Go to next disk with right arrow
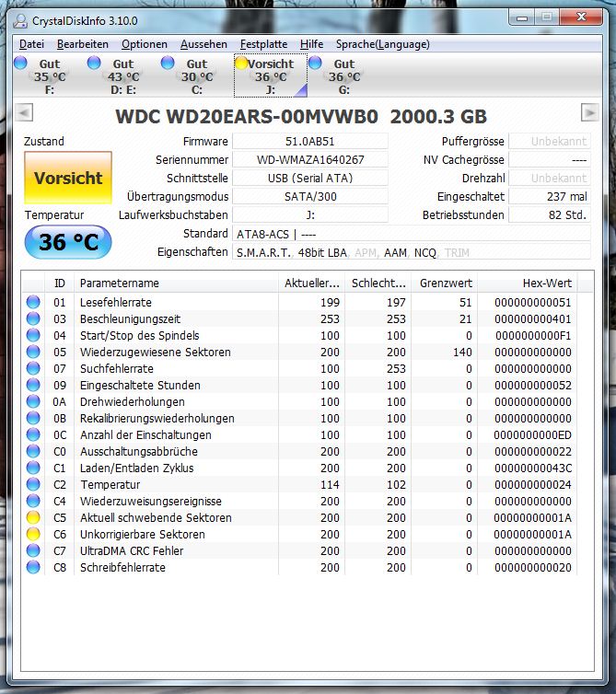The image size is (616, 694). [x=590, y=112]
